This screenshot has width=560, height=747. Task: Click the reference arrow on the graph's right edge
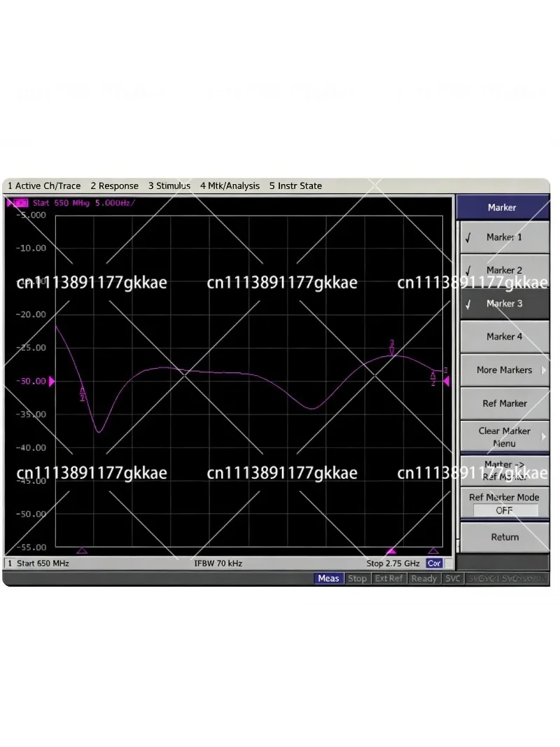click(446, 381)
